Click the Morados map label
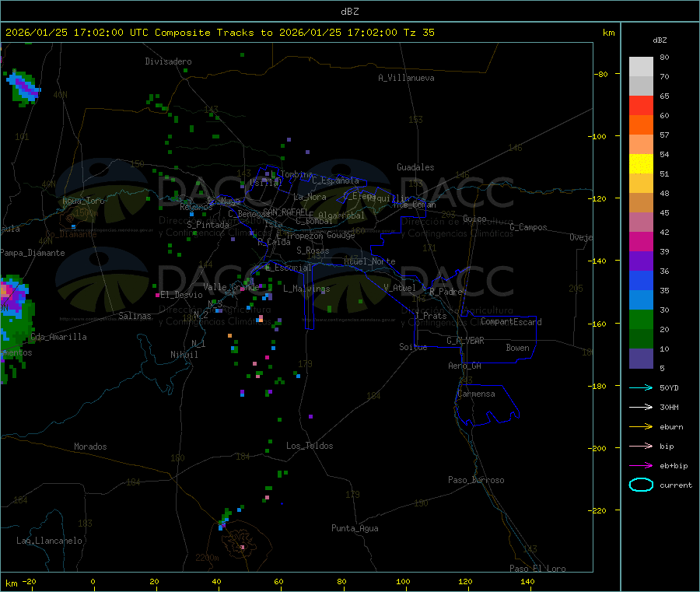Viewport: 700px width, 592px height. (x=90, y=447)
